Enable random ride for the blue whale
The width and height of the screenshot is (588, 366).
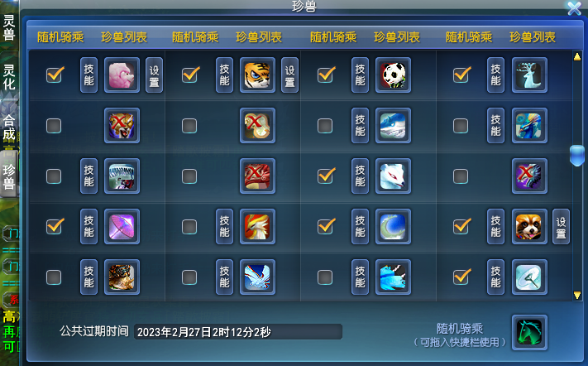point(325,126)
